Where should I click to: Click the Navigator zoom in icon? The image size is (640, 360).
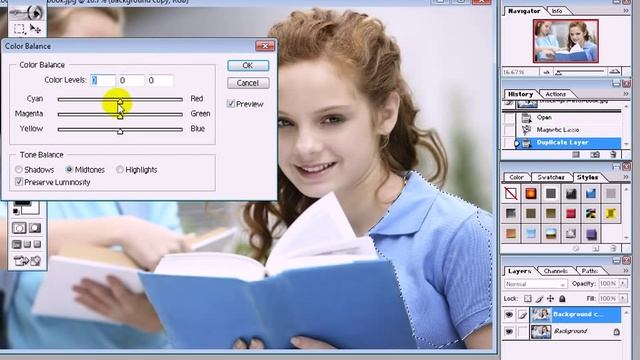point(614,72)
